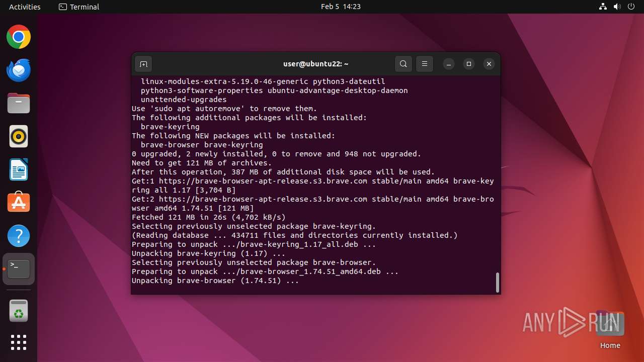Viewport: 644px width, 362px height.
Task: Show Applications grid
Action: (x=19, y=342)
